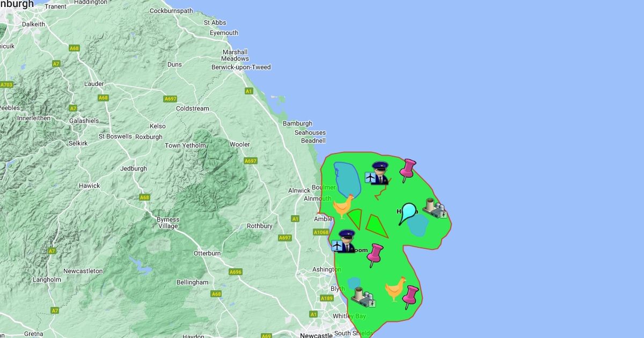Select the pink pushpin beside the 'oom' label
This screenshot has width=644, height=338.
375,255
